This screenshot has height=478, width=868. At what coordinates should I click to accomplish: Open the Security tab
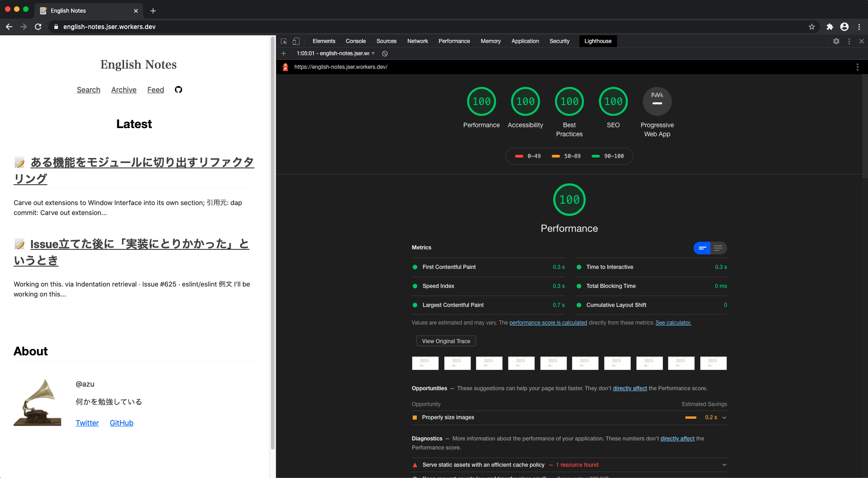(559, 41)
